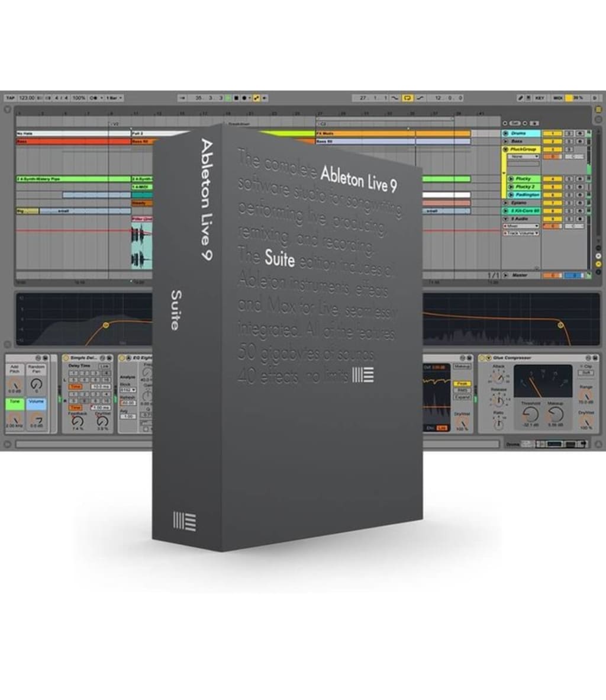Image resolution: width=606 pixels, height=700 pixels.
Task: Toggle the Glue Compressor device activator
Action: [x=482, y=358]
